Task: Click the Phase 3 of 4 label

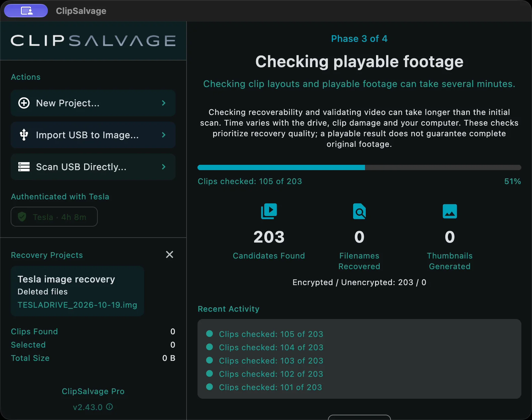Action: pyautogui.click(x=359, y=39)
